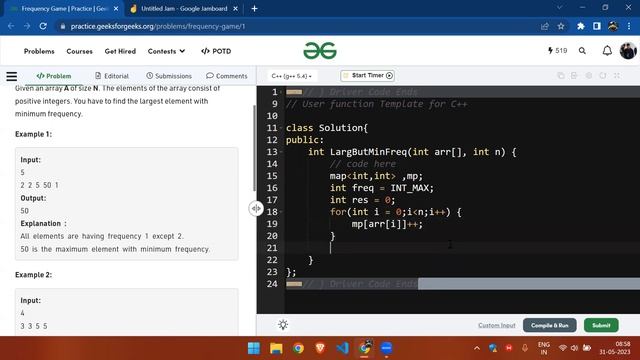Submit the solution
The height and width of the screenshot is (360, 640).
[601, 325]
